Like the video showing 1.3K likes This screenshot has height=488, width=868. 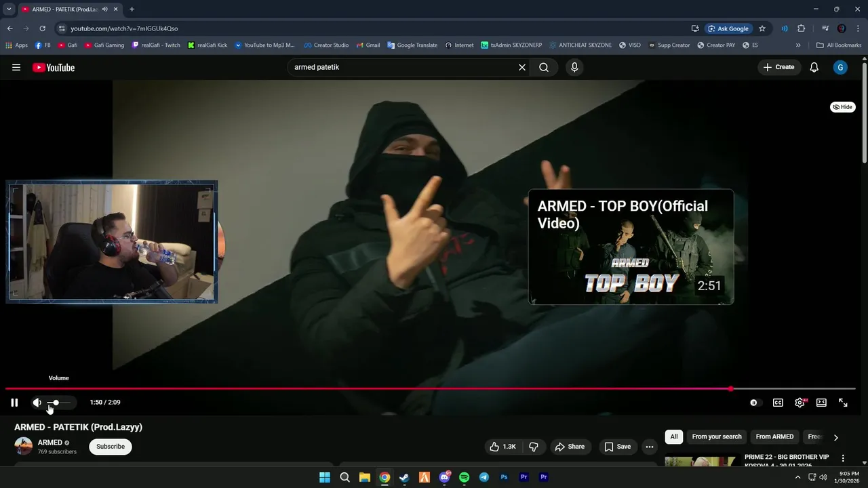click(x=503, y=447)
